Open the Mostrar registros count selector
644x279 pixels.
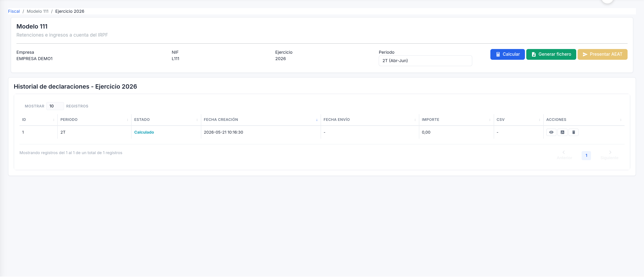pos(55,106)
